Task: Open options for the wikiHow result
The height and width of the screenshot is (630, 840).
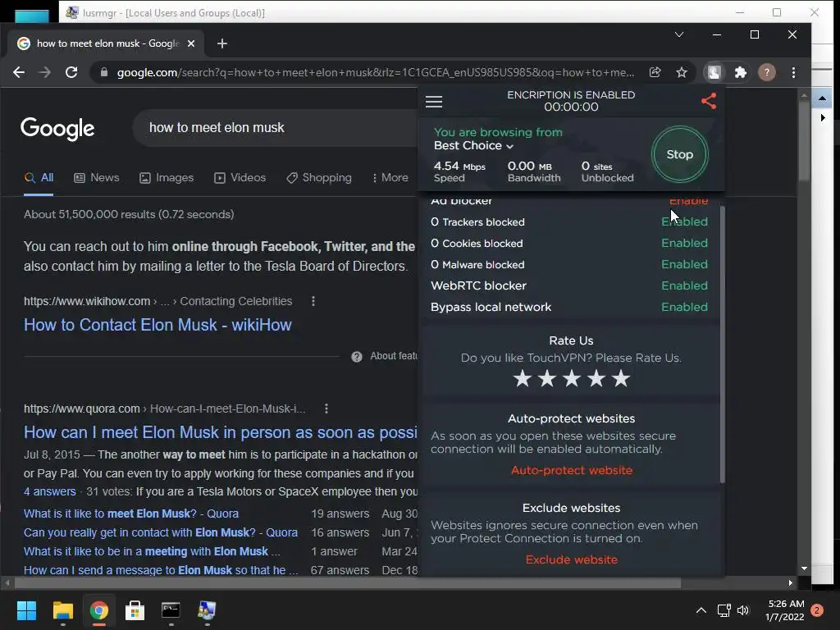Action: (313, 302)
